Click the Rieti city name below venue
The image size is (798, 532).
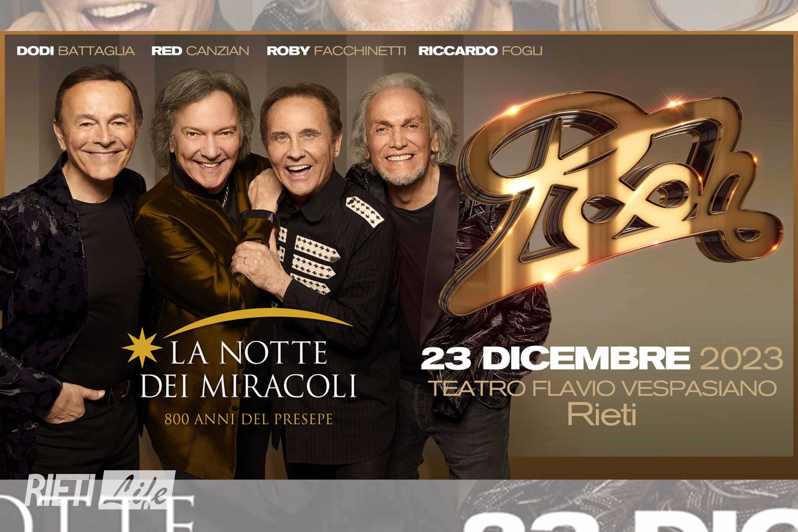602,416
